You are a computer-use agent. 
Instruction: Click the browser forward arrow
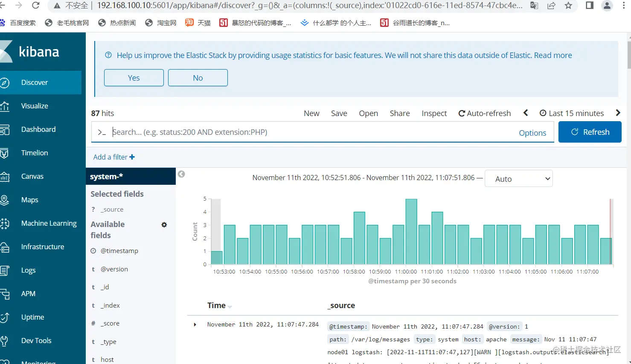pos(19,5)
